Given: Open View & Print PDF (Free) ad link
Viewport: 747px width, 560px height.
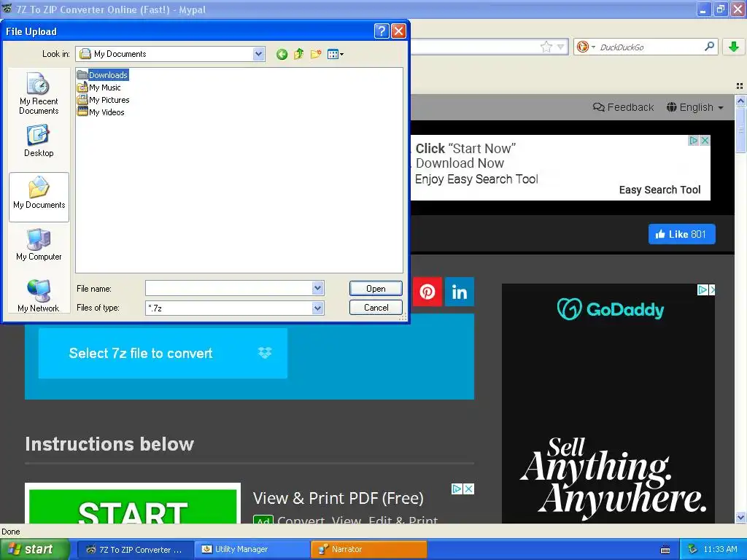Looking at the screenshot, I should point(338,498).
